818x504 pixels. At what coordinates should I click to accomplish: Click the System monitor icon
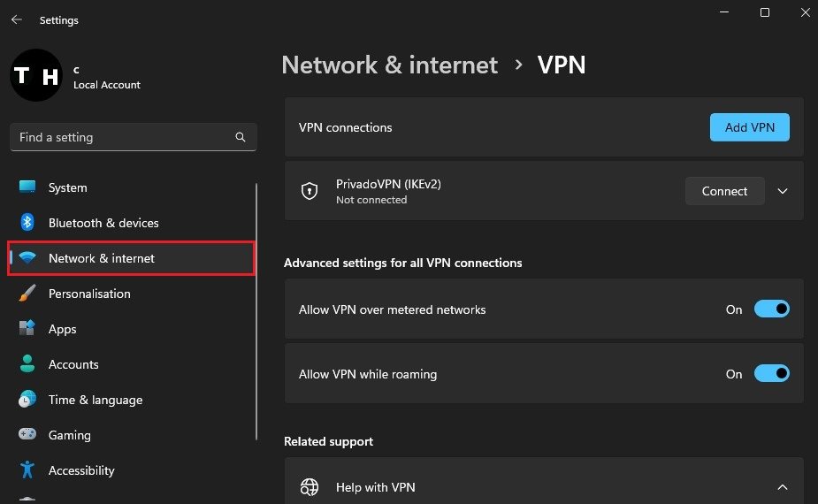27,187
